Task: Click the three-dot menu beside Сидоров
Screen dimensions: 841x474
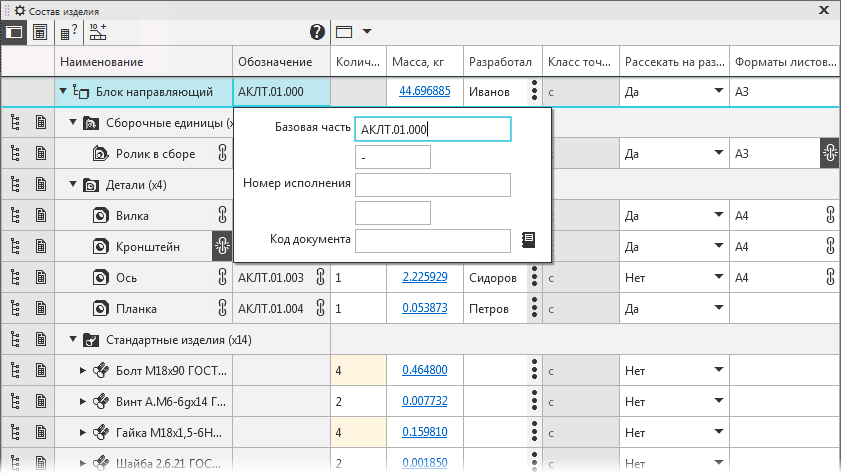Action: point(535,277)
